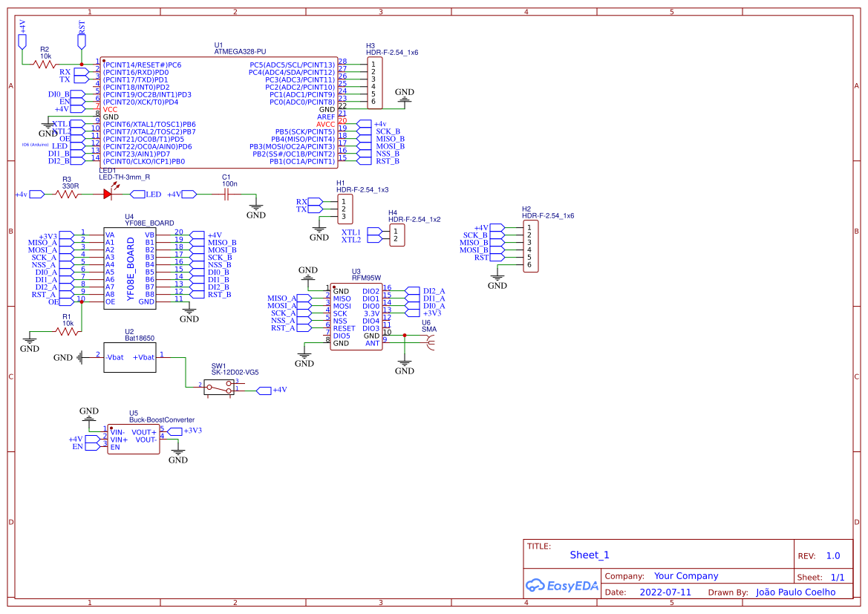Click header H2 HDR-F-2.54_1x6 symbol

pos(530,245)
